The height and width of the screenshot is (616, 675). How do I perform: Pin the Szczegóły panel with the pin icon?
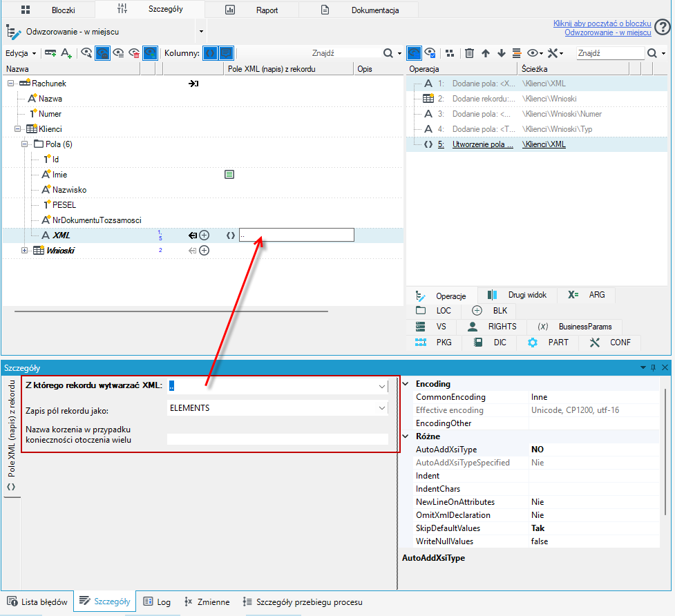[x=654, y=367]
